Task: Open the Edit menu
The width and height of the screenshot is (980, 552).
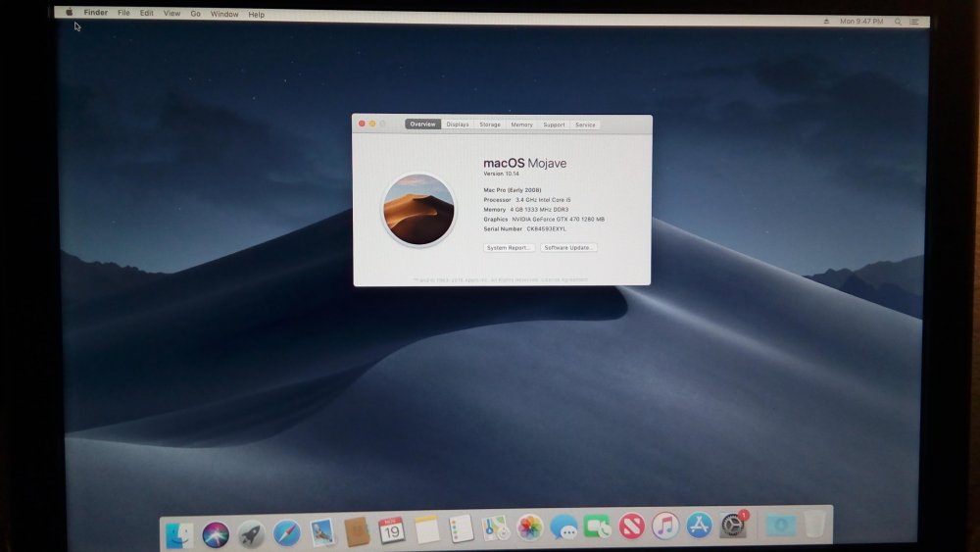Action: point(146,13)
